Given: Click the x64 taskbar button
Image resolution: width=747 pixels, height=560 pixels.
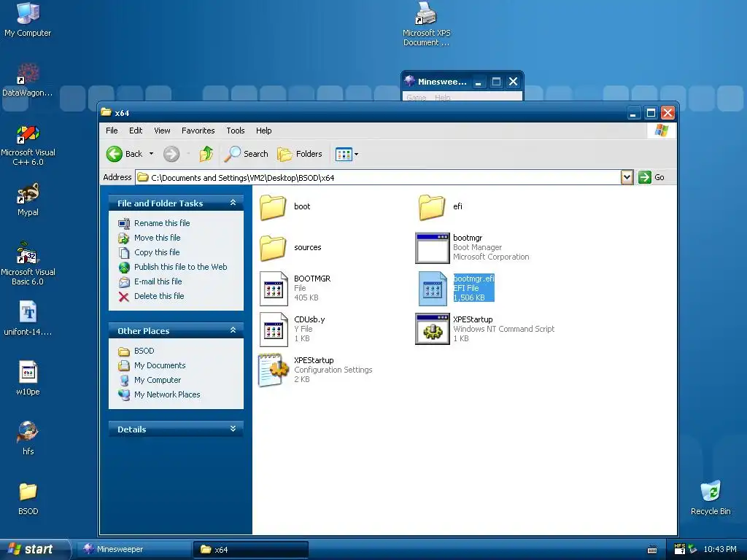Looking at the screenshot, I should [x=251, y=549].
